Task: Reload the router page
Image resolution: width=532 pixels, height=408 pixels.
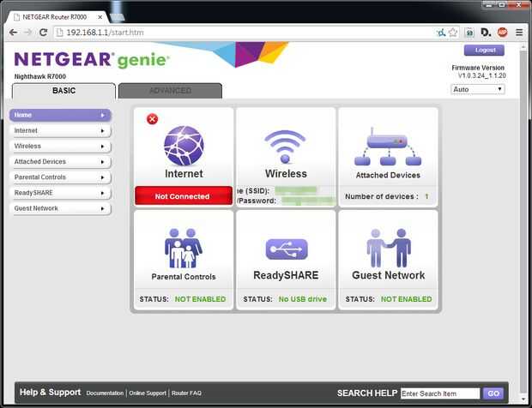Action: 43,33
